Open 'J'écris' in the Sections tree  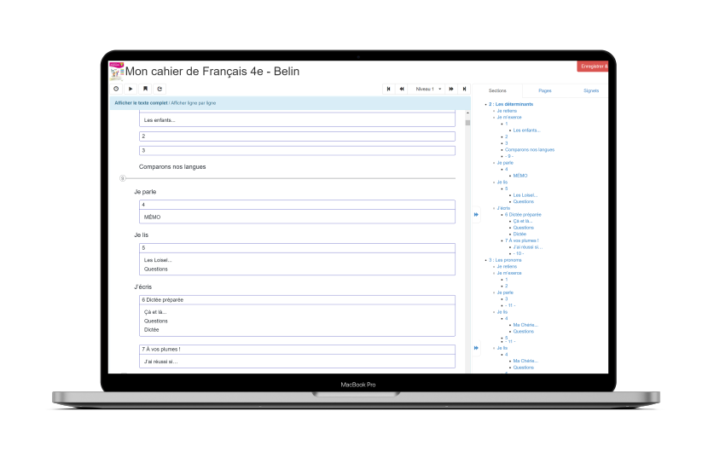pos(503,208)
